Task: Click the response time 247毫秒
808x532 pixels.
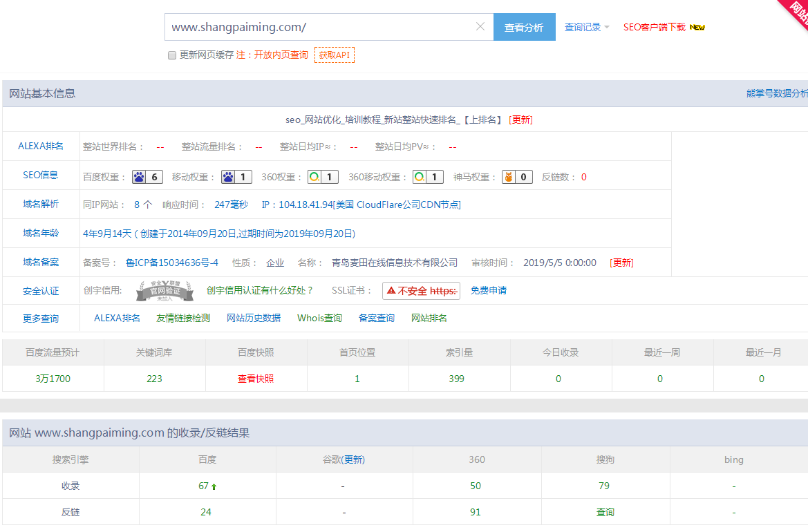Action: pyautogui.click(x=231, y=205)
